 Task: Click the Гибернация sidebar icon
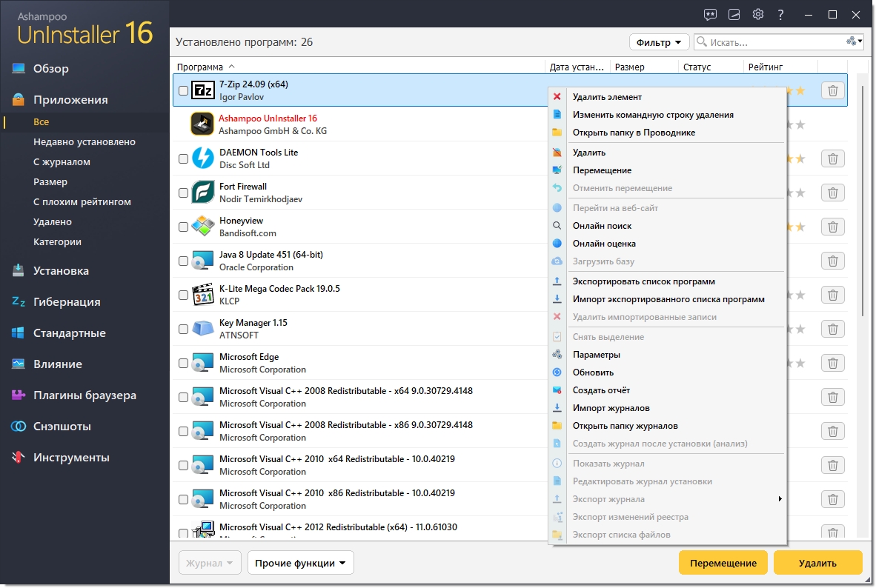19,302
